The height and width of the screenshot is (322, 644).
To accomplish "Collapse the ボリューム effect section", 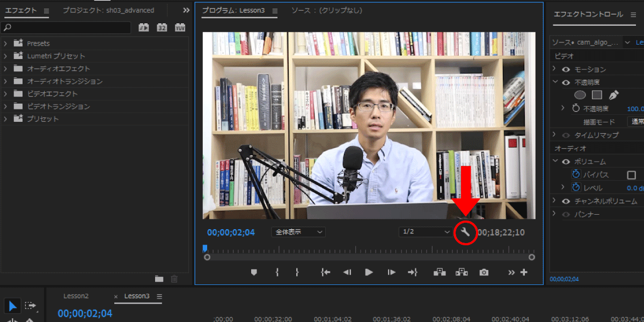I will [555, 162].
